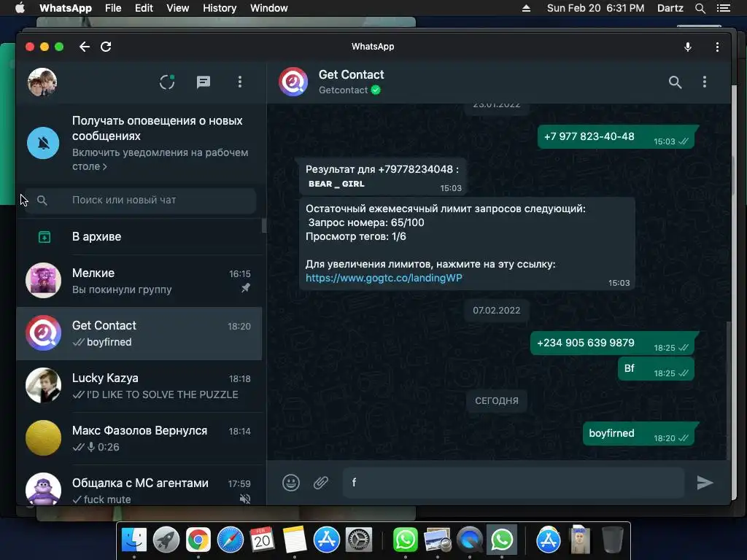The height and width of the screenshot is (560, 747).
Task: Click the chat list scrollbar
Action: click(x=264, y=226)
